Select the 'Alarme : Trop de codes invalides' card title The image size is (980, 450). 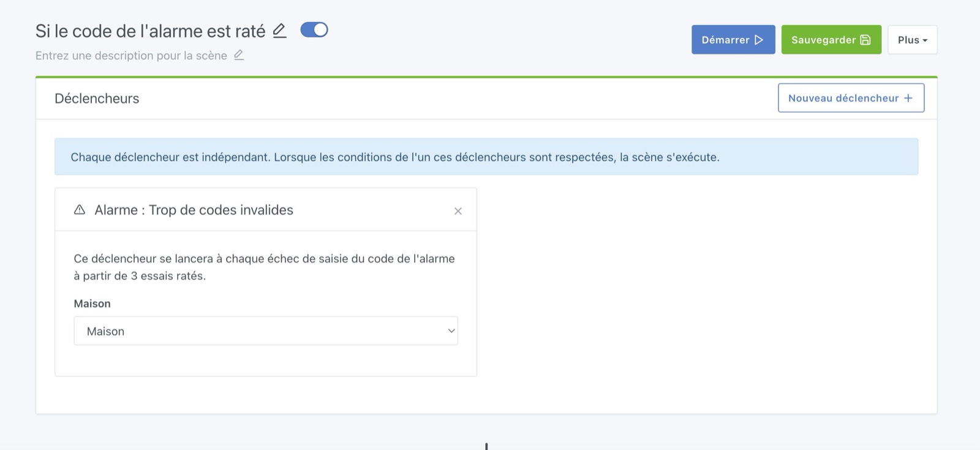pos(194,210)
